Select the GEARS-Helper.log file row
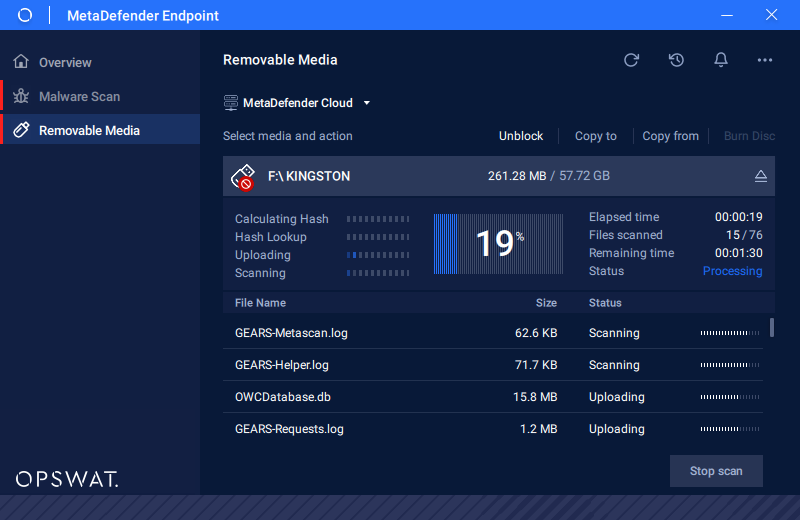The height and width of the screenshot is (520, 800). point(493,365)
